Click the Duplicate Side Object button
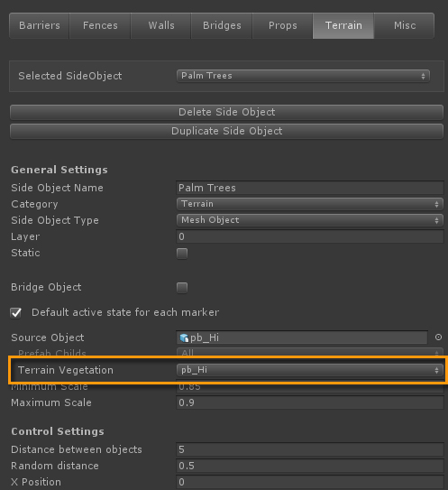Image resolution: width=448 pixels, height=490 pixels. [x=226, y=131]
